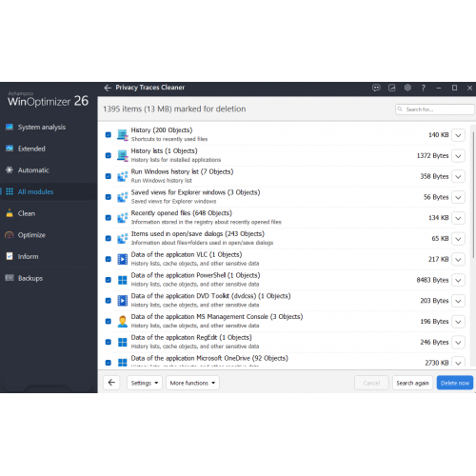The height and width of the screenshot is (476, 476).
Task: Click the back arrow next to Privacy Traces Cleaner
Action: coord(108,88)
